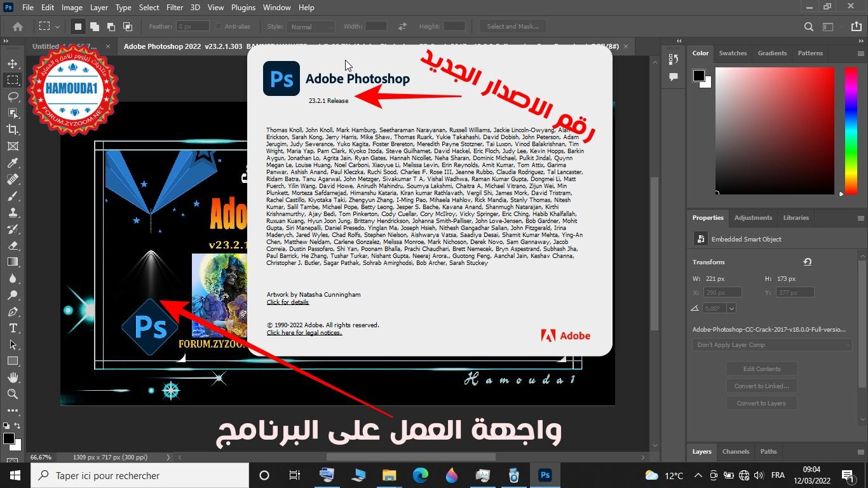Screen dimensions: 868x488
Task: Open Click for details link
Action: [x=288, y=302]
